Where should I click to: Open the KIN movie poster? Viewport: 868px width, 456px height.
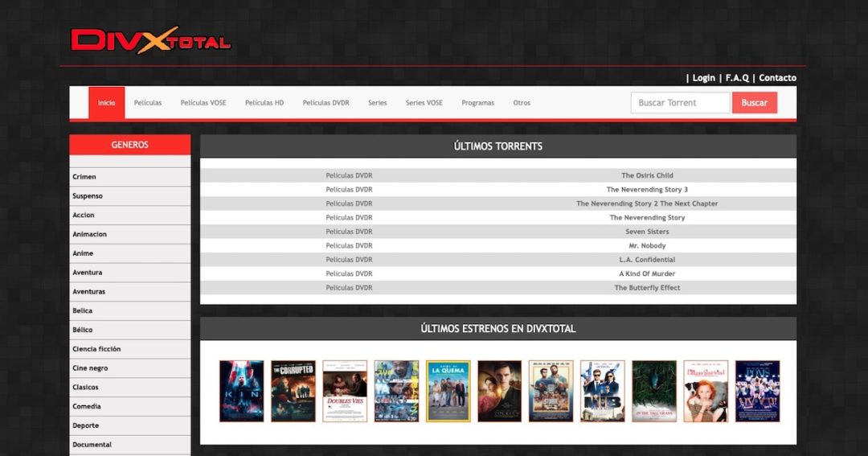[241, 391]
